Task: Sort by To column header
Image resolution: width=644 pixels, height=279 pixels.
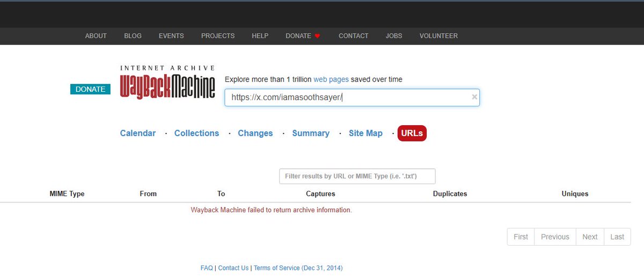Action: [221, 194]
